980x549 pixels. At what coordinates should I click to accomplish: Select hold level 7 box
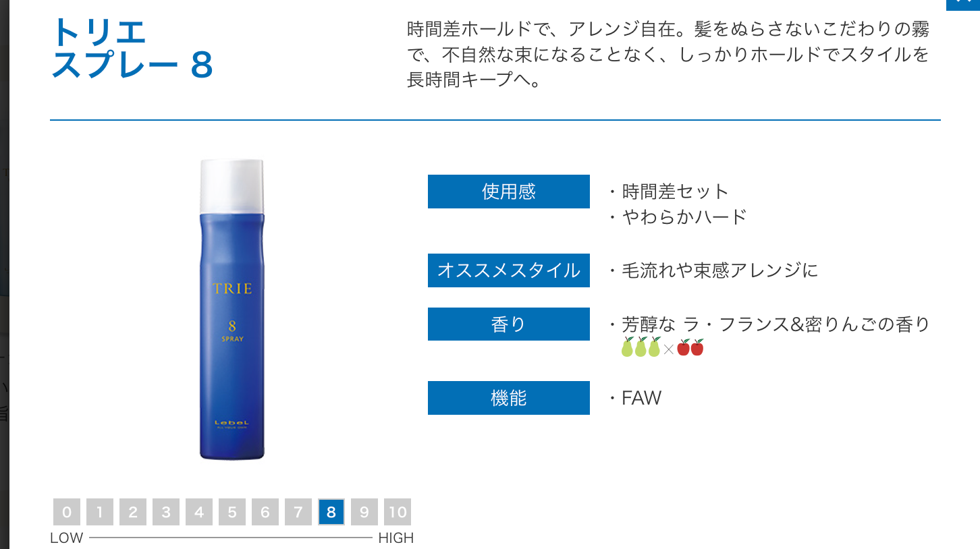coord(298,513)
